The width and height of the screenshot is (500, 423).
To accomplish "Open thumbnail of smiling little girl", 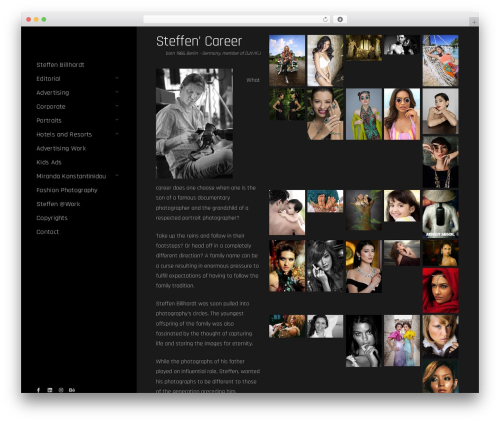I will tap(402, 206).
